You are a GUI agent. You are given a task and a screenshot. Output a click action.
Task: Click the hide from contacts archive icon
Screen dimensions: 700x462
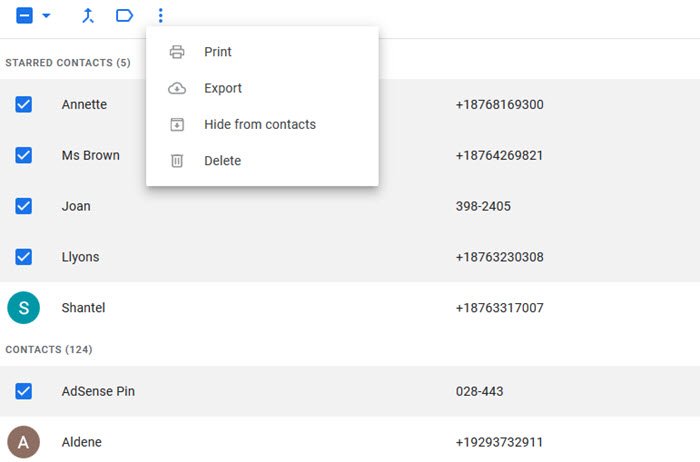coord(177,125)
